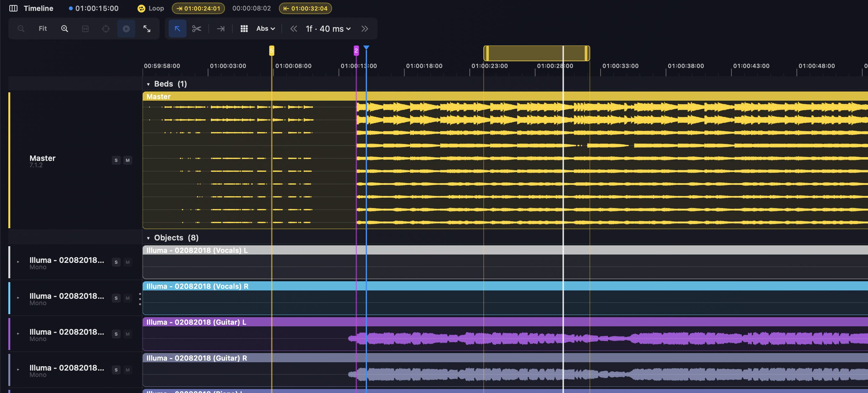The width and height of the screenshot is (868, 393).
Task: Expand the Guitar L track row
Action: (x=18, y=334)
